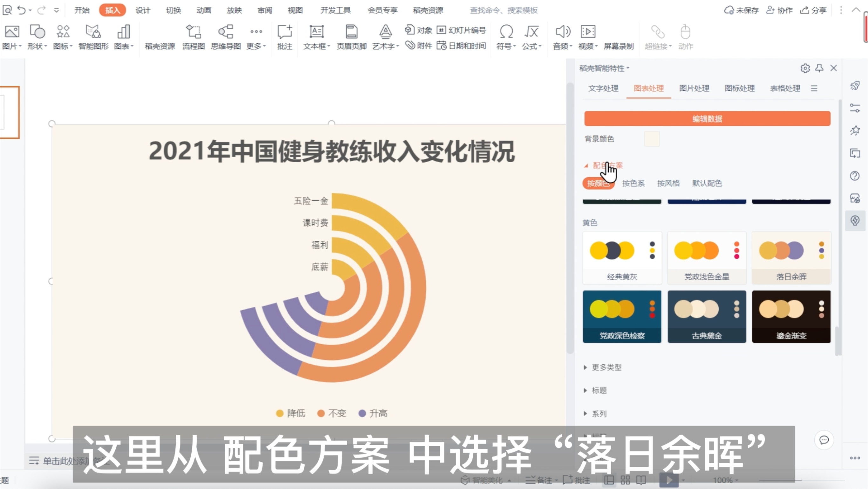Click the help question mark sidebar icon
Image resolution: width=868 pixels, height=489 pixels.
(x=855, y=176)
